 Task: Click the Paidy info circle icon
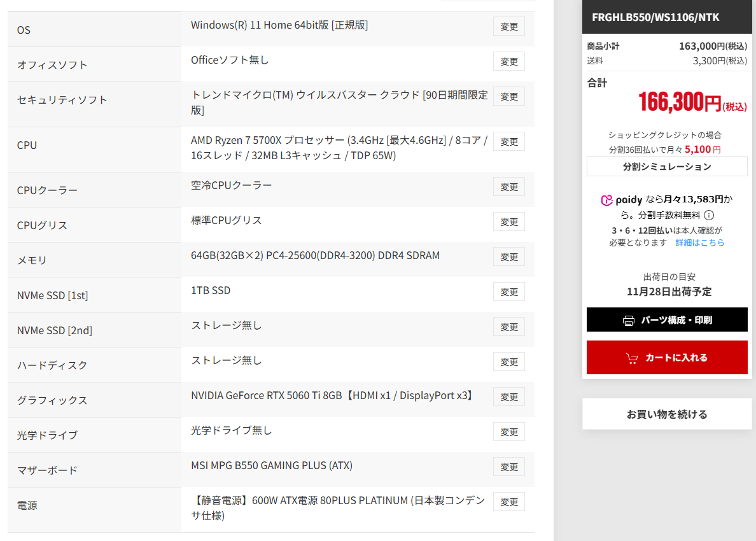coord(709,215)
